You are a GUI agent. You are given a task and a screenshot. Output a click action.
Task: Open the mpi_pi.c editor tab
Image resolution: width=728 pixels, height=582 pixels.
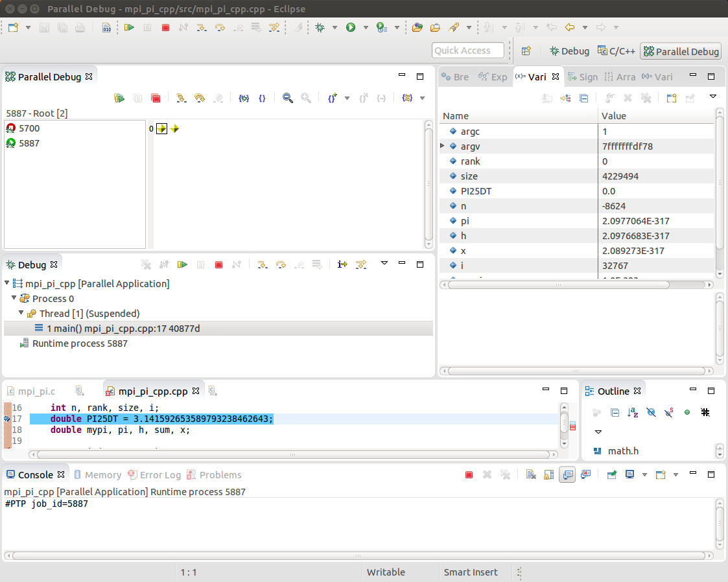[32, 391]
